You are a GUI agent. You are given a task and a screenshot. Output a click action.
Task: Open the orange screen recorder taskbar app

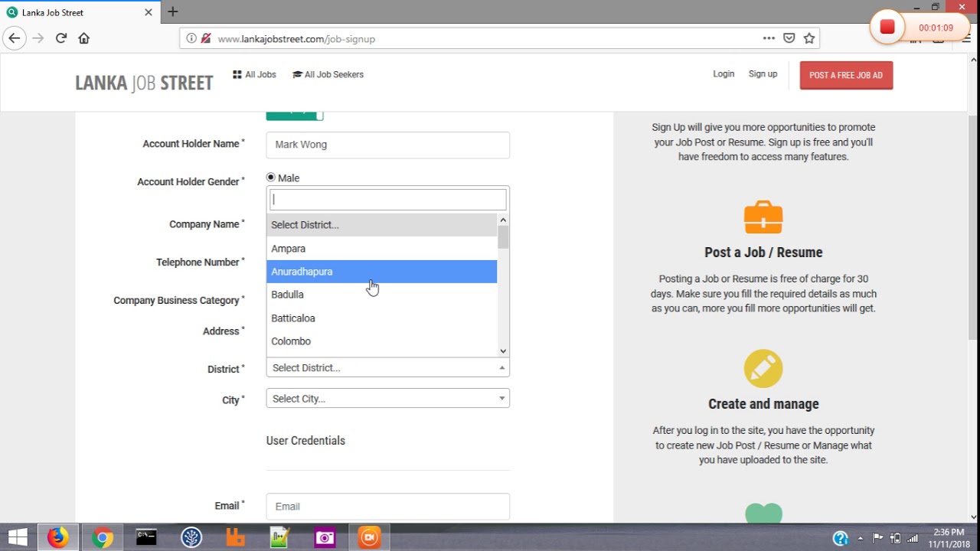[369, 538]
